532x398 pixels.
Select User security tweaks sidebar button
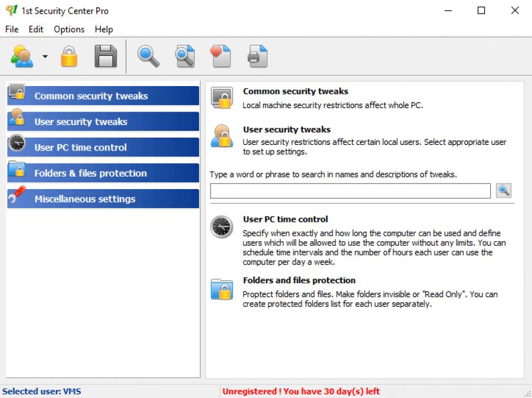pyautogui.click(x=103, y=122)
